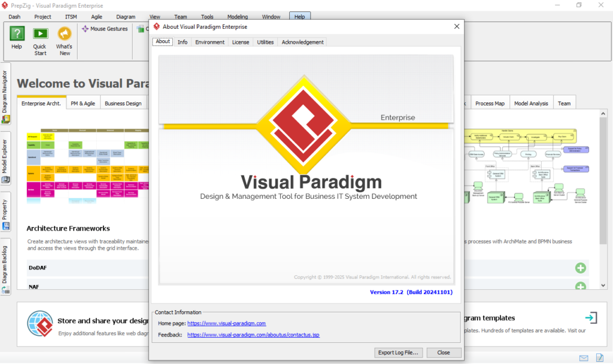
Task: Click the welcome page scrollbar down arrow
Action: click(x=603, y=286)
